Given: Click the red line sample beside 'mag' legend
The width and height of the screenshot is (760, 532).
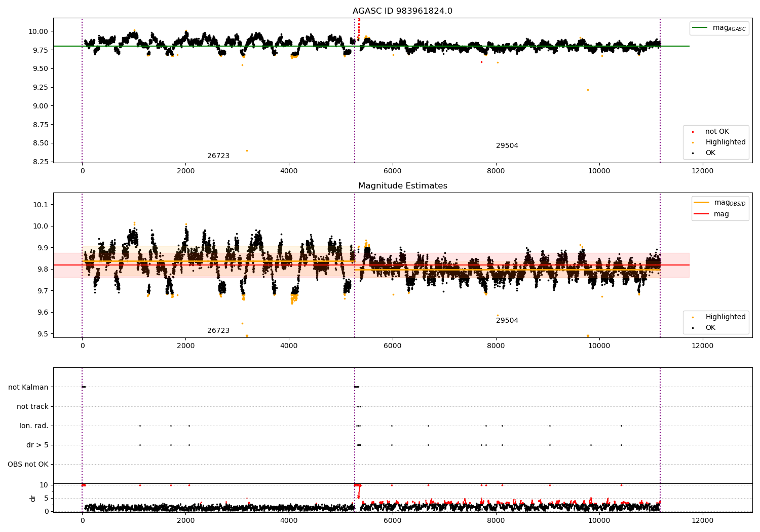Looking at the screenshot, I should [x=702, y=214].
